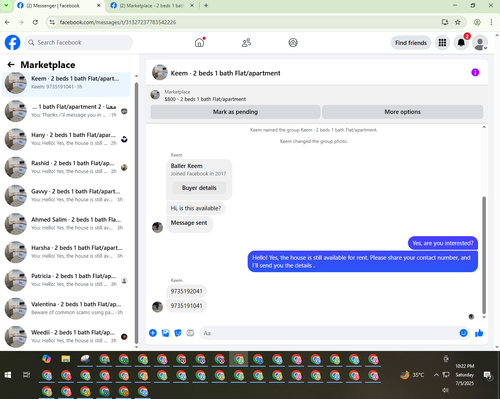Click the Keem chat header avatar
The width and height of the screenshot is (500, 399).
[160, 72]
